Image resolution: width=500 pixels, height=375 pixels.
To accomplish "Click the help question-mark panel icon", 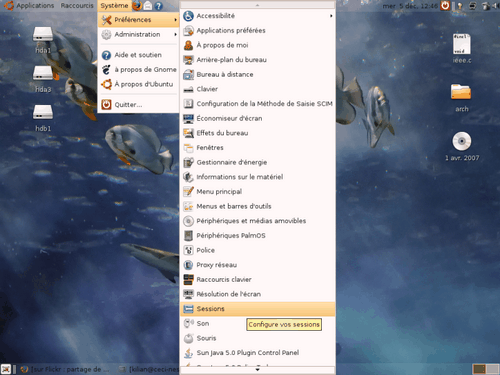I will click(x=158, y=6).
